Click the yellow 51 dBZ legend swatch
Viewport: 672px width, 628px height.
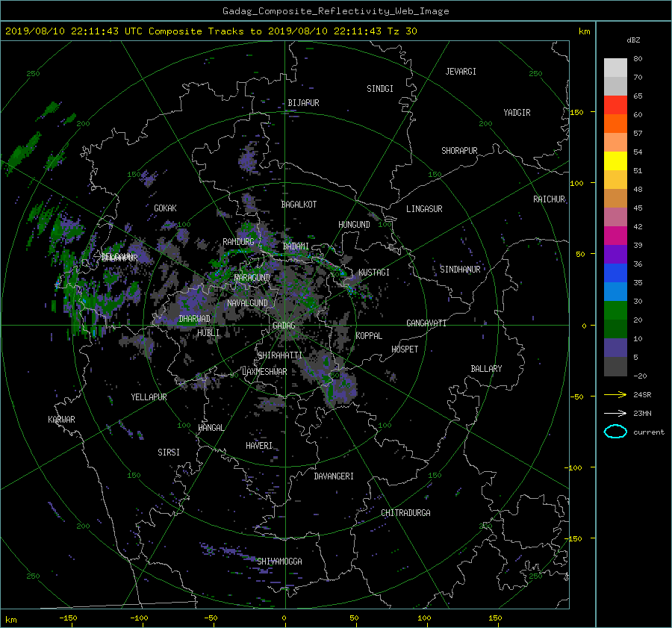tap(615, 161)
